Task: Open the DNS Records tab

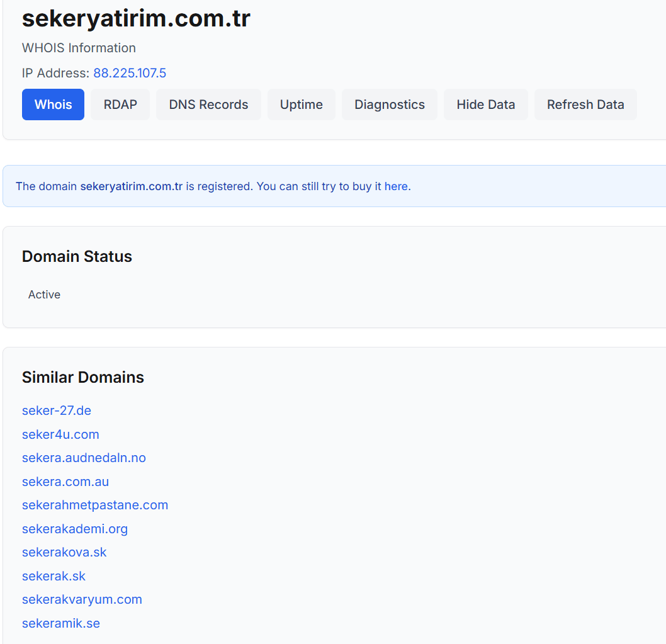Action: [208, 104]
